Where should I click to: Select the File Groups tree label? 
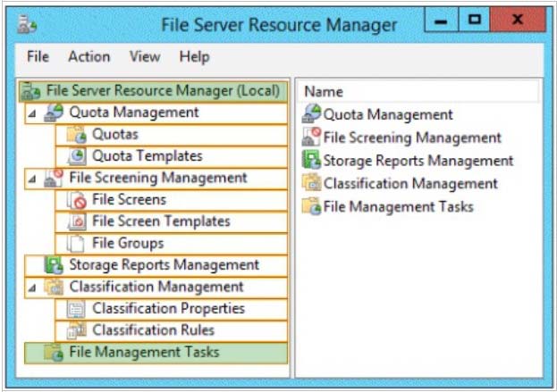[x=128, y=244]
